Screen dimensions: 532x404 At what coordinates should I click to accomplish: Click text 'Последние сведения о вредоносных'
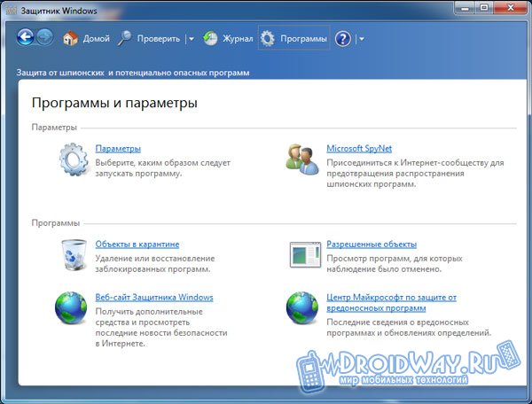(x=397, y=322)
